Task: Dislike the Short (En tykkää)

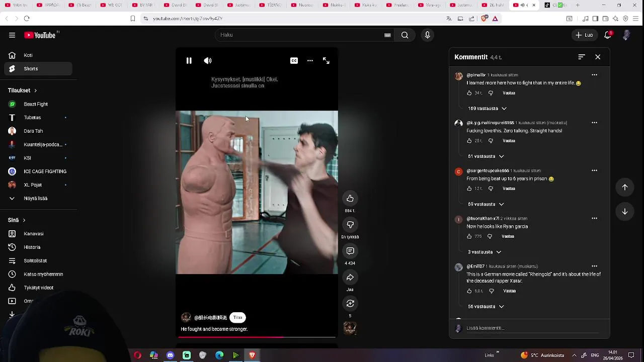Action: [350, 224]
